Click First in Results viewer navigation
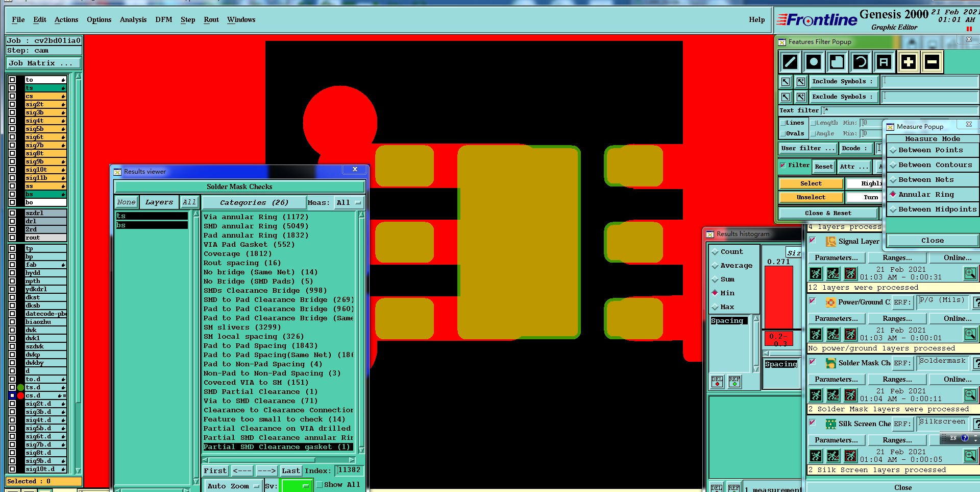 point(215,471)
